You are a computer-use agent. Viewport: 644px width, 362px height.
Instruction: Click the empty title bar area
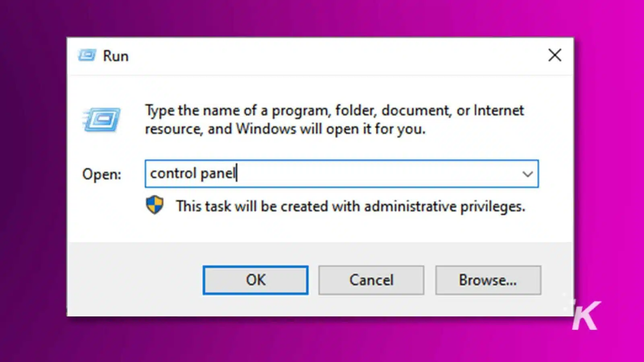coord(322,56)
